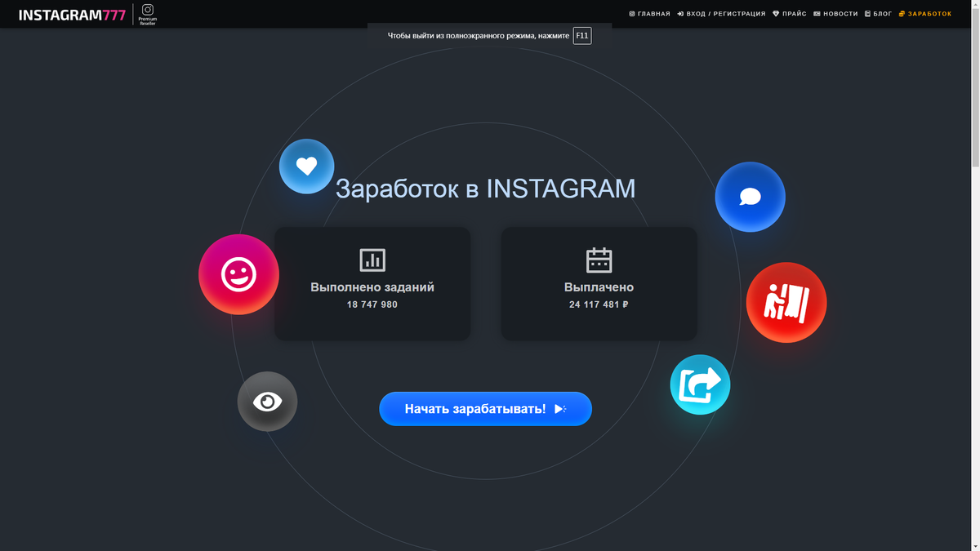This screenshot has height=551, width=980.
Task: Select the Заработок menu item
Action: (x=925, y=14)
